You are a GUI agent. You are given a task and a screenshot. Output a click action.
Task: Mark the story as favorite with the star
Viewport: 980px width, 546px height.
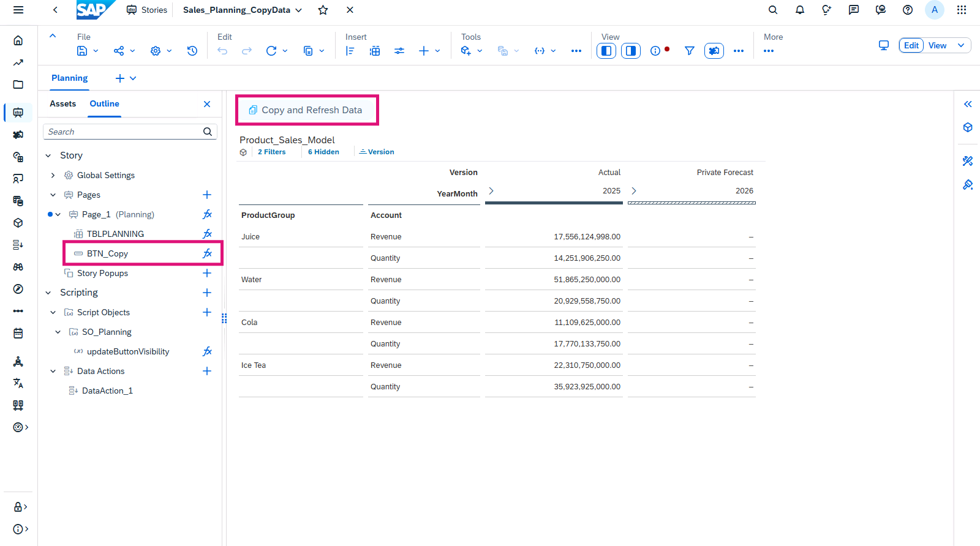[x=323, y=10]
